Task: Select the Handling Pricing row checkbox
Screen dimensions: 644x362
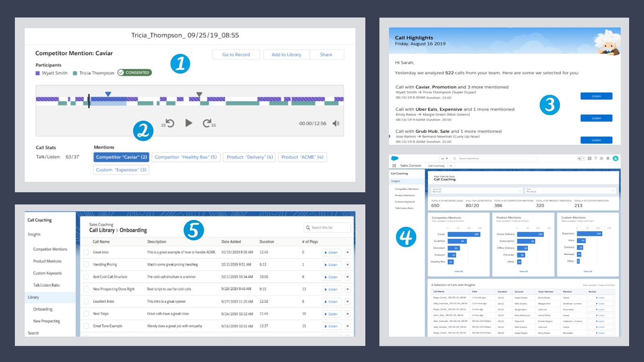Action: 86,265
